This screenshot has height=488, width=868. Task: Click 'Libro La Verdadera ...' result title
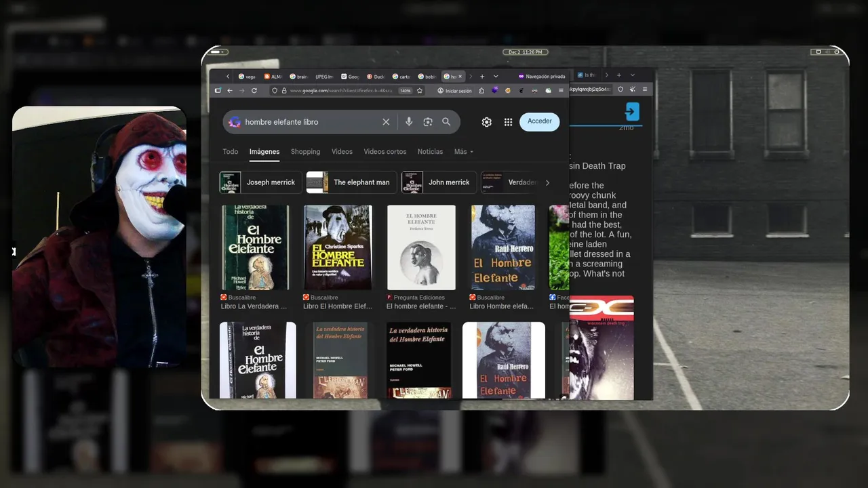pyautogui.click(x=254, y=306)
